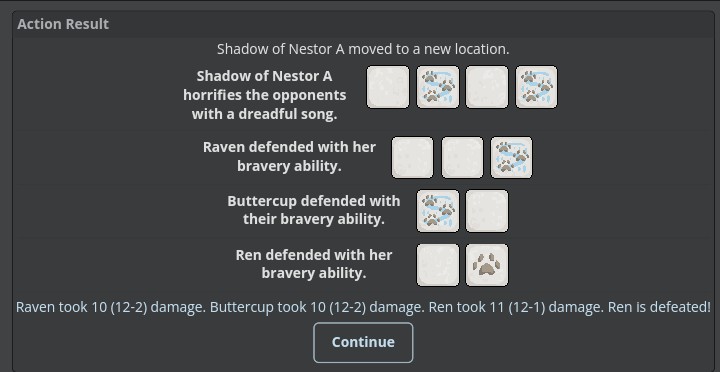Click Shadow of Nestor's fourth die with pawprints
This screenshot has width=720, height=372.
click(x=536, y=87)
